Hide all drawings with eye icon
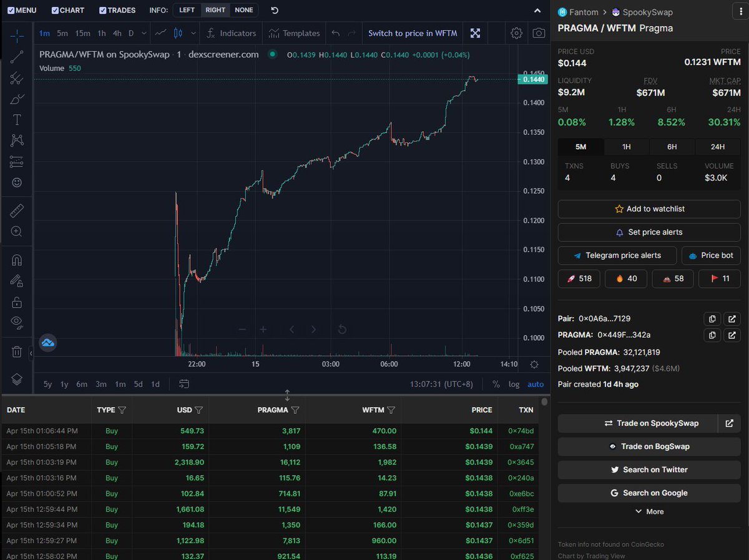The image size is (749, 560). [x=17, y=322]
